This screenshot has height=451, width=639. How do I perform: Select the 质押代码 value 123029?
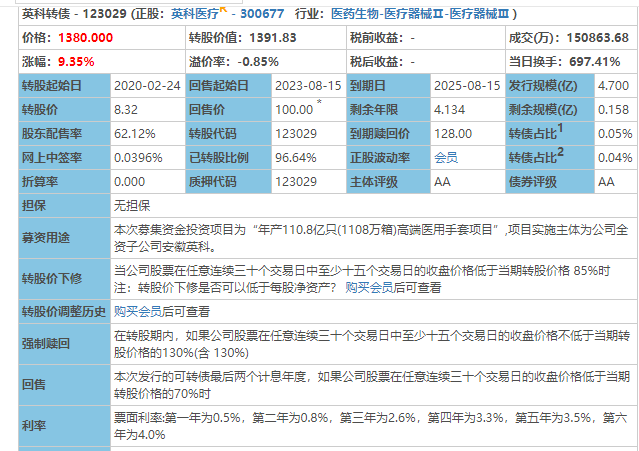pyautogui.click(x=296, y=182)
